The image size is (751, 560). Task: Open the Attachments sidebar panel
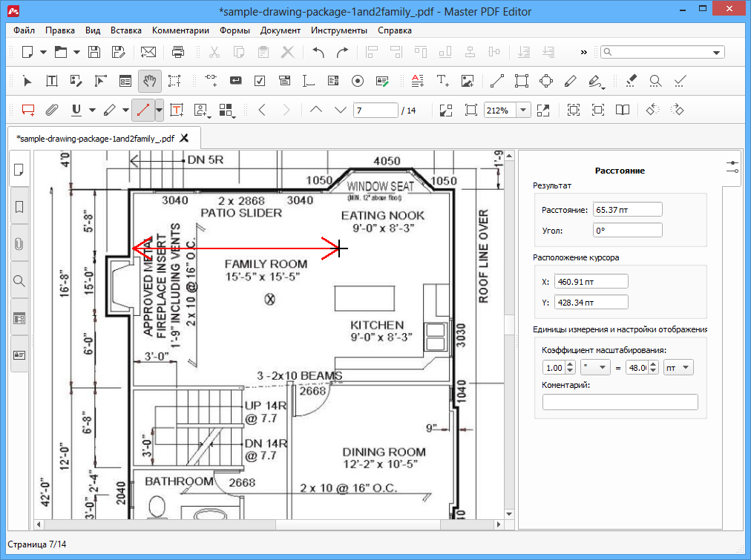(x=19, y=244)
